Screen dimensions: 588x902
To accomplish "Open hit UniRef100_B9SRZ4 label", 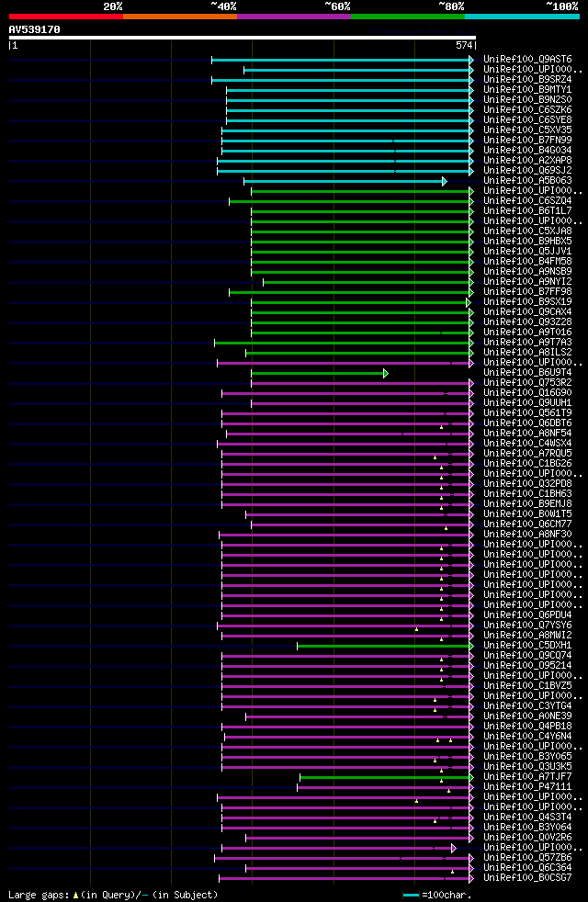I will (x=527, y=79).
